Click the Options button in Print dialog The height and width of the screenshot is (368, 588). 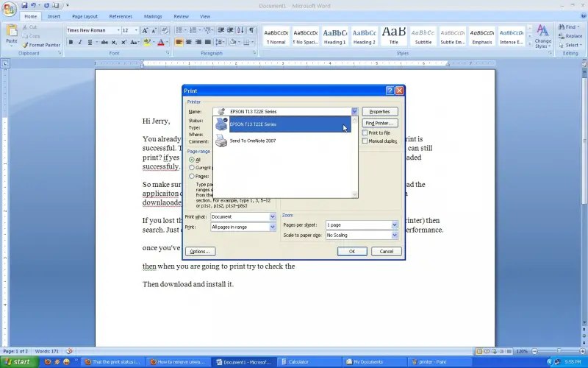pyautogui.click(x=200, y=251)
